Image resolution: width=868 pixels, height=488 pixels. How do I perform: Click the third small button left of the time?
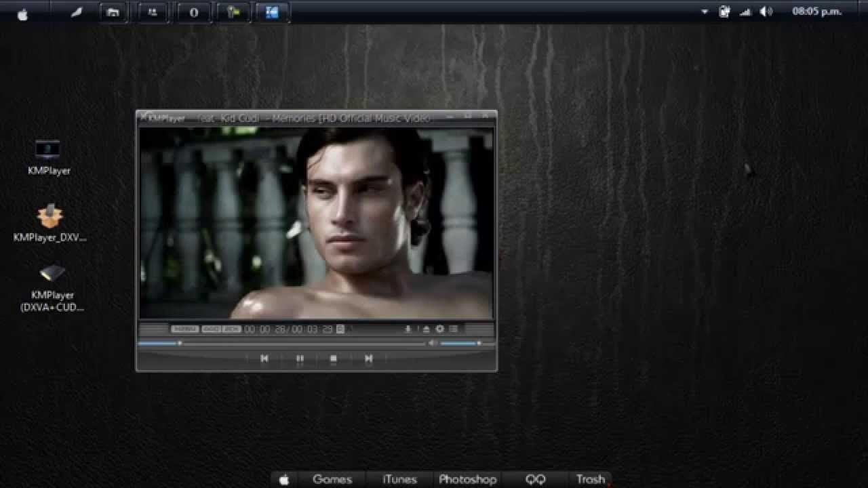click(231, 329)
